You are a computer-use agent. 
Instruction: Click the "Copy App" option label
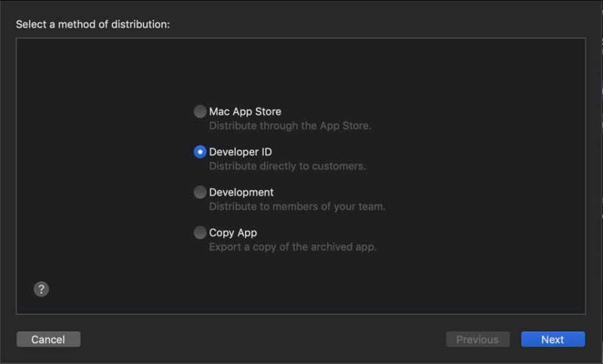coord(233,233)
